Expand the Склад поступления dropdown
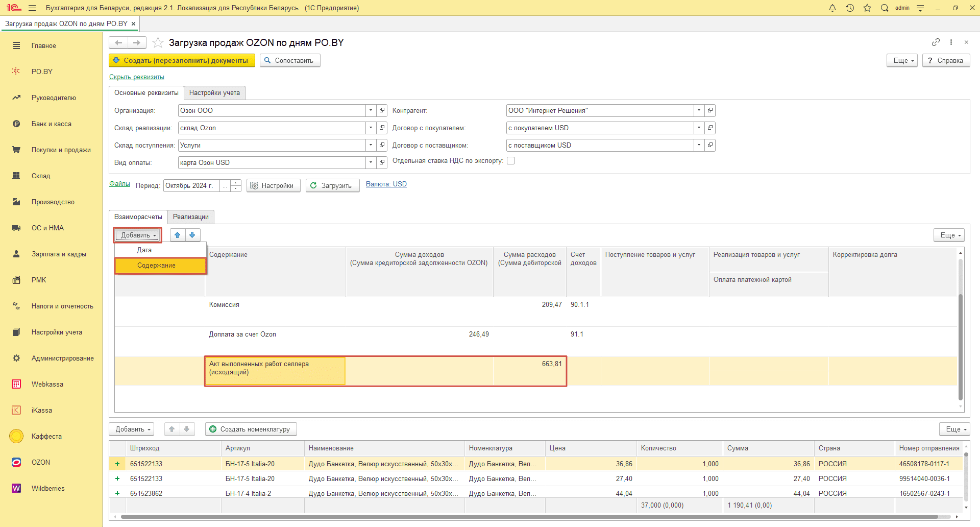Screen dimensions: 980x527 coord(371,145)
